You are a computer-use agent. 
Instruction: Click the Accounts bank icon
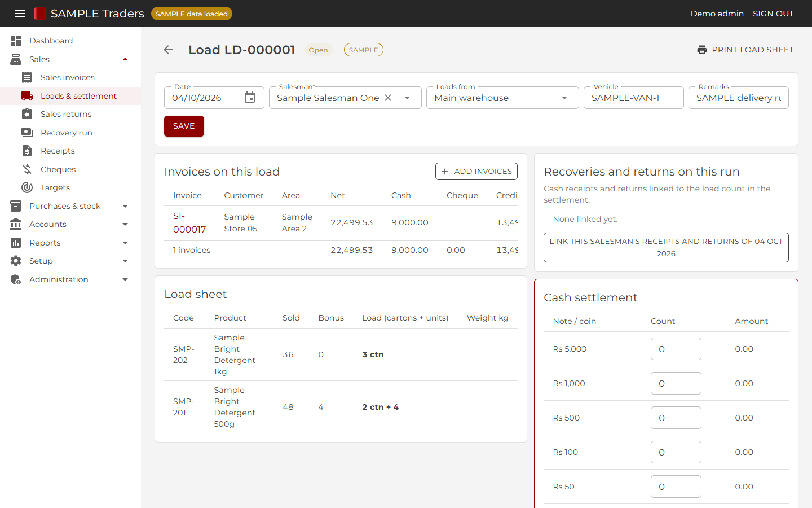tap(16, 224)
